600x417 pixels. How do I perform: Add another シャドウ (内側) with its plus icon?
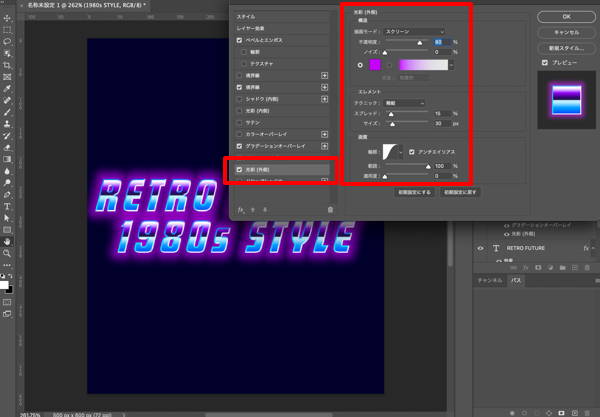point(324,99)
